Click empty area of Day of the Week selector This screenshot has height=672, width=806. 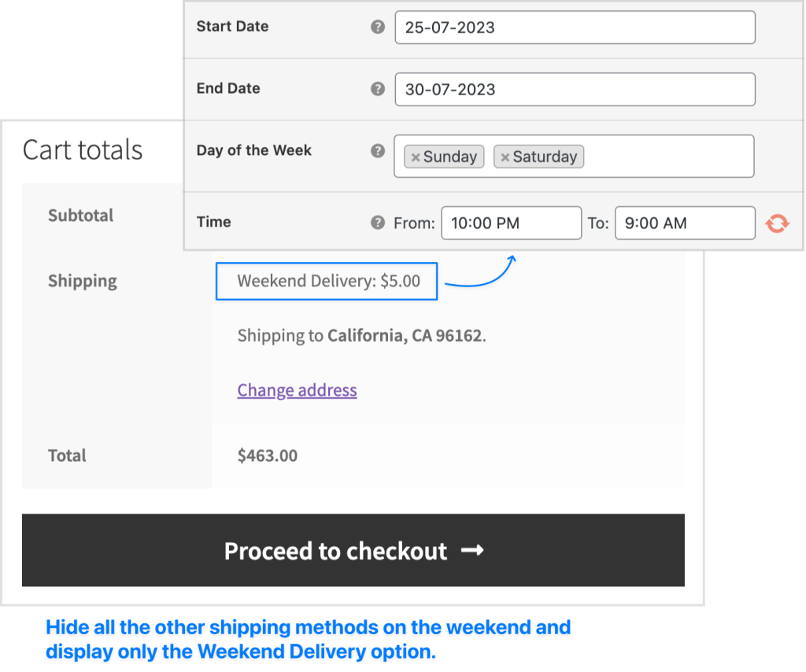point(668,156)
